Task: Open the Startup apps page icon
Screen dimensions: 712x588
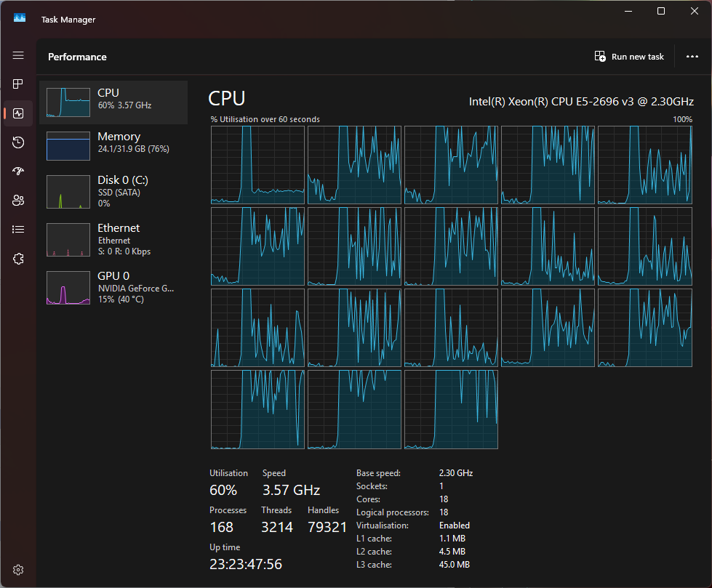Action: tap(18, 172)
